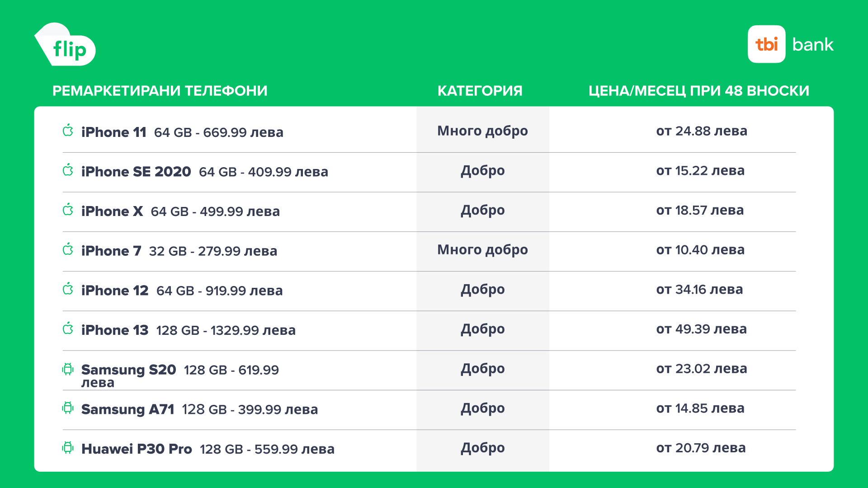Open the iPhone 11 64 GB listing

coord(182,132)
